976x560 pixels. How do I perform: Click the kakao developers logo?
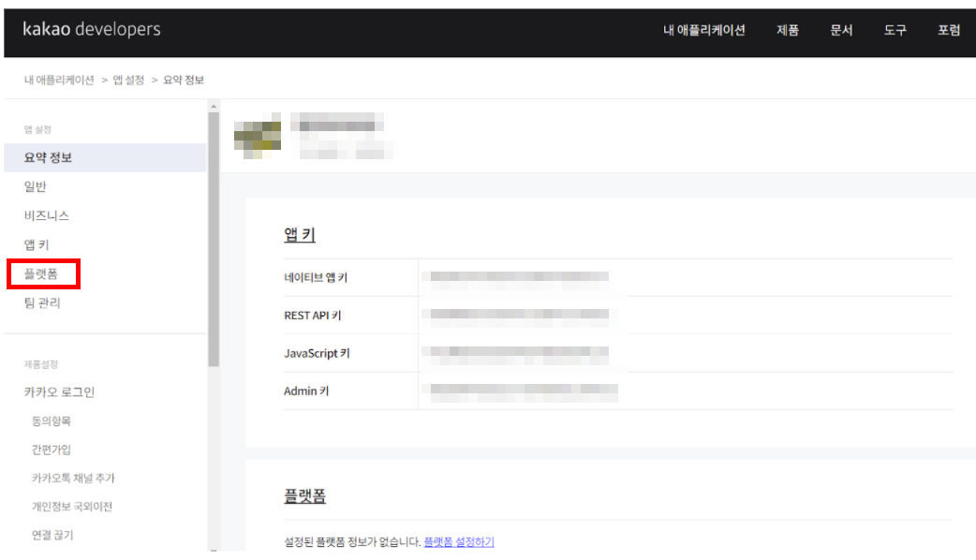point(92,29)
